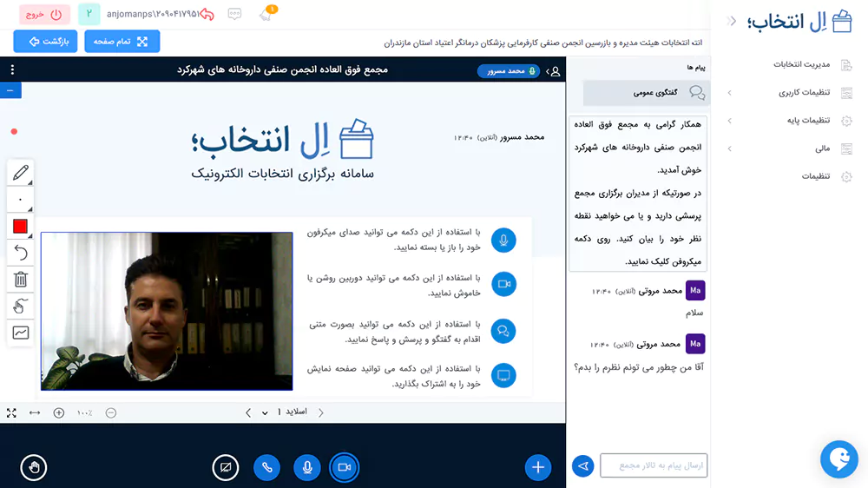
Task: Mute the microphone
Action: point(306,468)
